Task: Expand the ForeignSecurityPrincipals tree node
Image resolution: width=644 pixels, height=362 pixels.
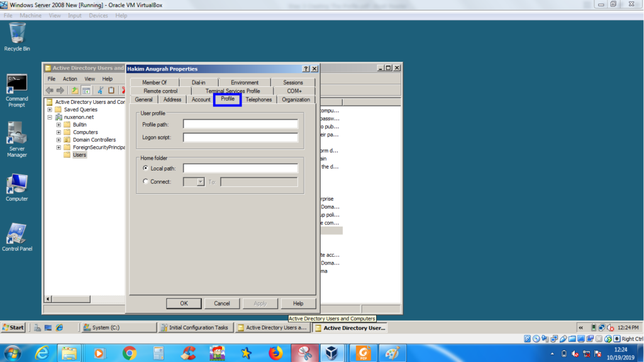Action: (x=58, y=147)
